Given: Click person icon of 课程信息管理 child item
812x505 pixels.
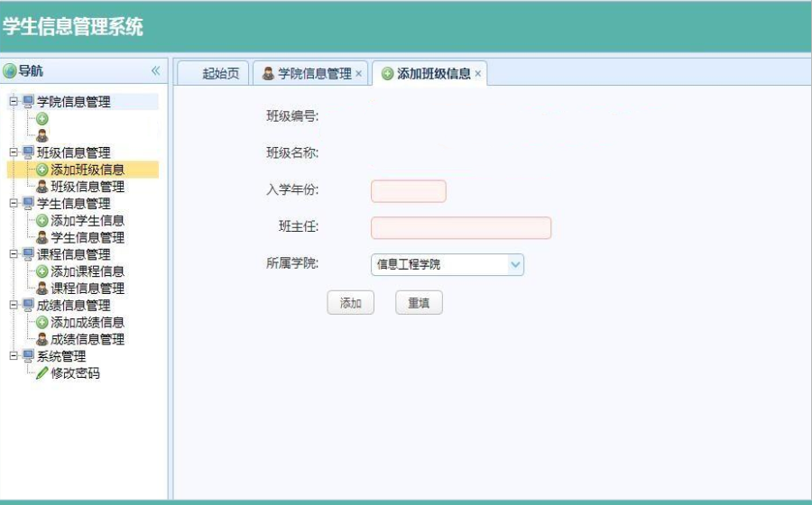Looking at the screenshot, I should (42, 289).
